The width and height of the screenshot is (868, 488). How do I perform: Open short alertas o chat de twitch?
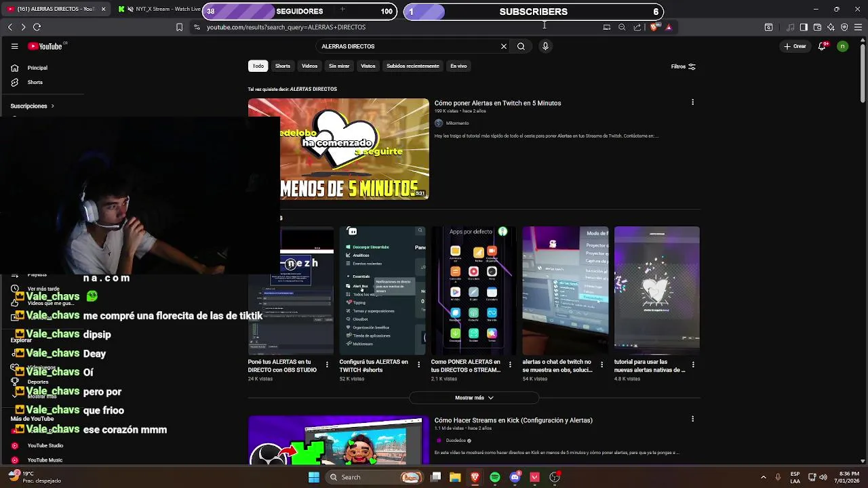(565, 290)
